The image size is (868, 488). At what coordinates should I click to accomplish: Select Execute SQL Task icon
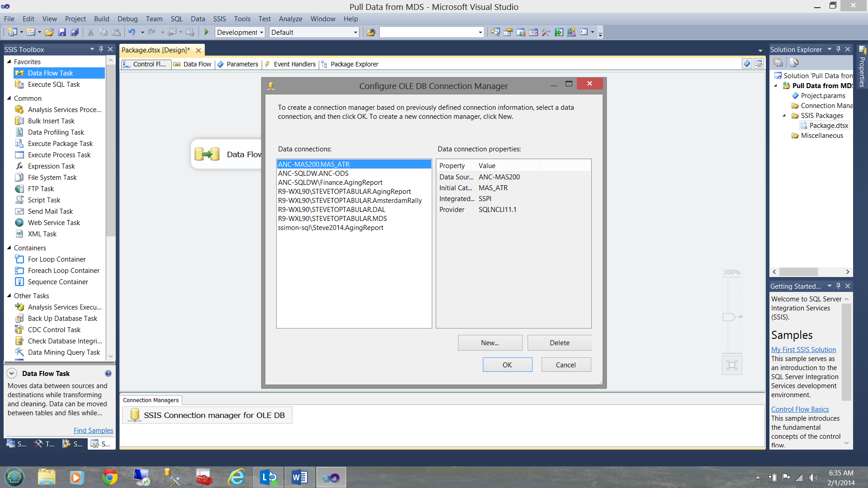coord(21,84)
